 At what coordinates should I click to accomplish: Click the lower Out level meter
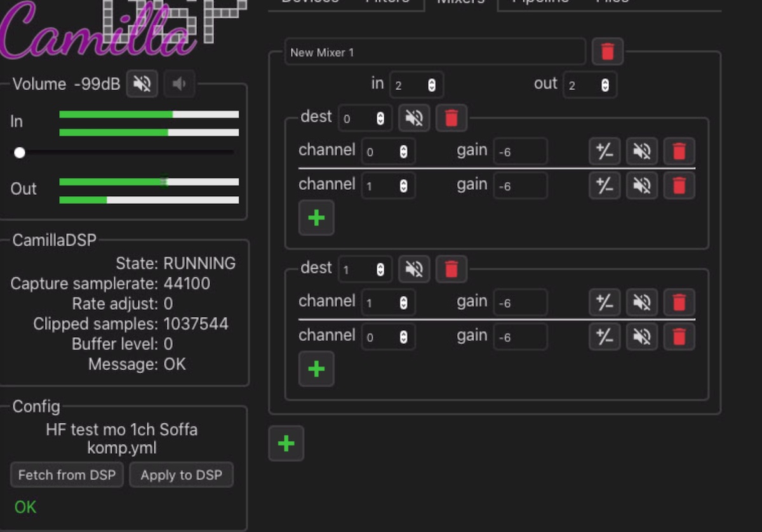click(x=149, y=200)
